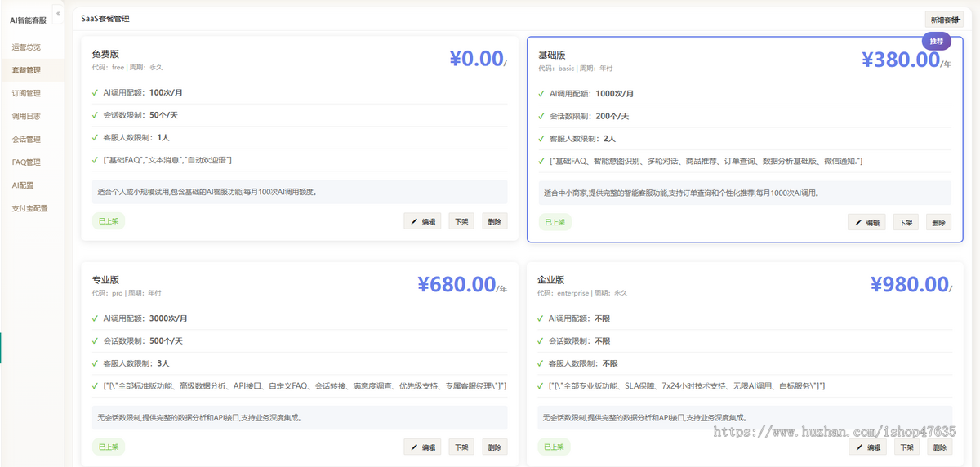Click '客服人数限制: 2人' row
Screen dimensions: 980x467
click(745, 138)
